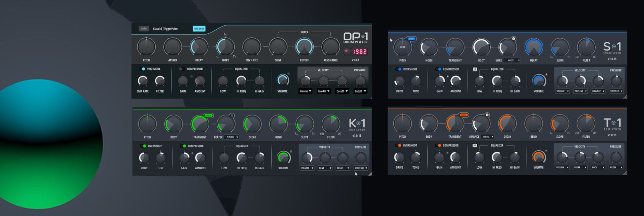The image size is (644, 216).
Task: Open the BDY+DEC dropdown in S-1
Action: [598, 91]
